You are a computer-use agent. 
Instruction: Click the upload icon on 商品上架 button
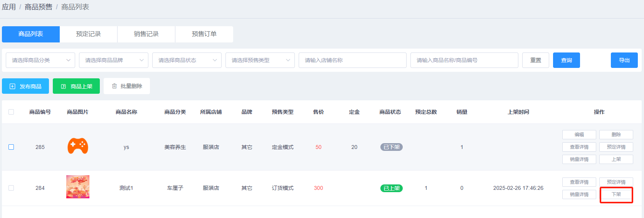pos(64,86)
